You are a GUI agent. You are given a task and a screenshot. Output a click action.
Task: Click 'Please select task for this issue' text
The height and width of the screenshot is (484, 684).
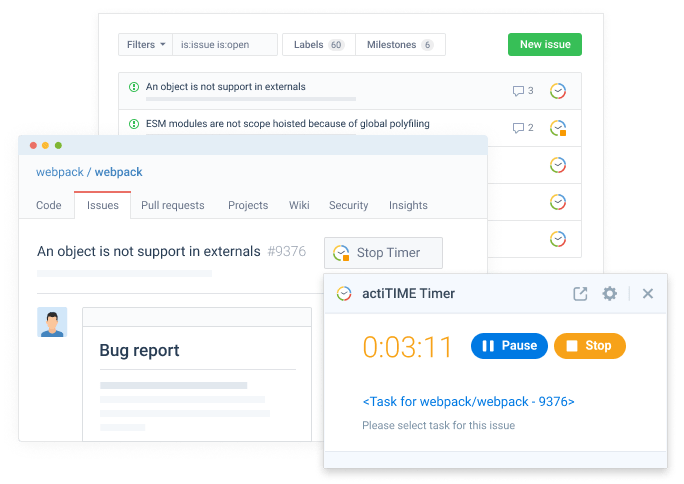[x=438, y=425]
